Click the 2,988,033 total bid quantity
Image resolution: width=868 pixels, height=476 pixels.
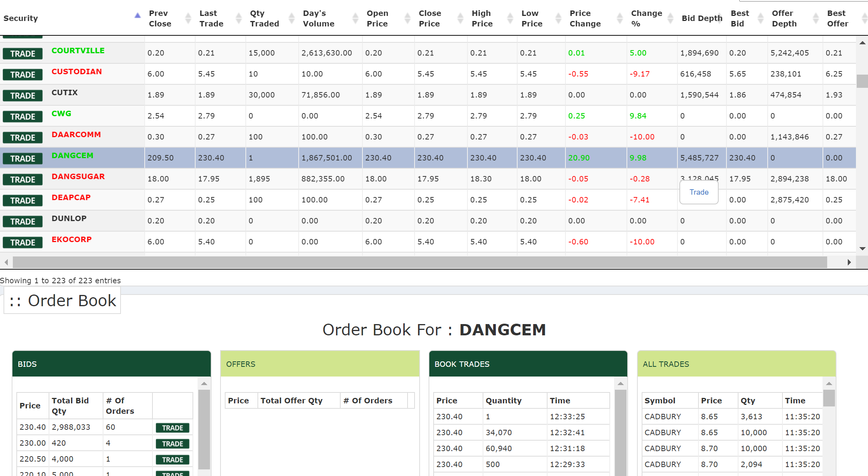pos(71,427)
